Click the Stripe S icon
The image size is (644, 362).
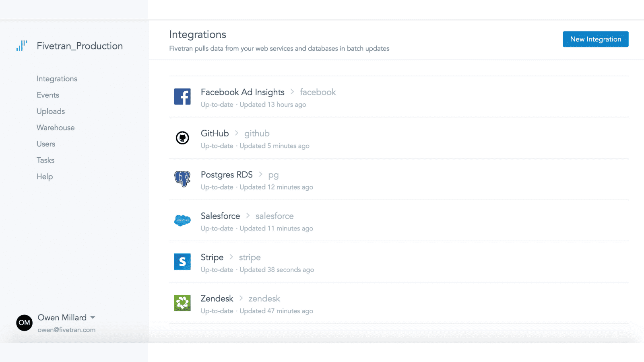pos(182,261)
